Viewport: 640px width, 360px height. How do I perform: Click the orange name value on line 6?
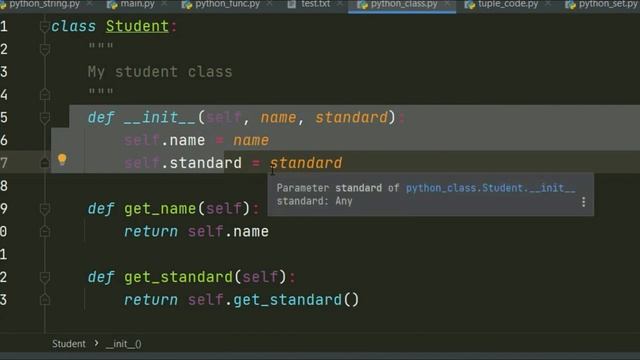pos(251,140)
